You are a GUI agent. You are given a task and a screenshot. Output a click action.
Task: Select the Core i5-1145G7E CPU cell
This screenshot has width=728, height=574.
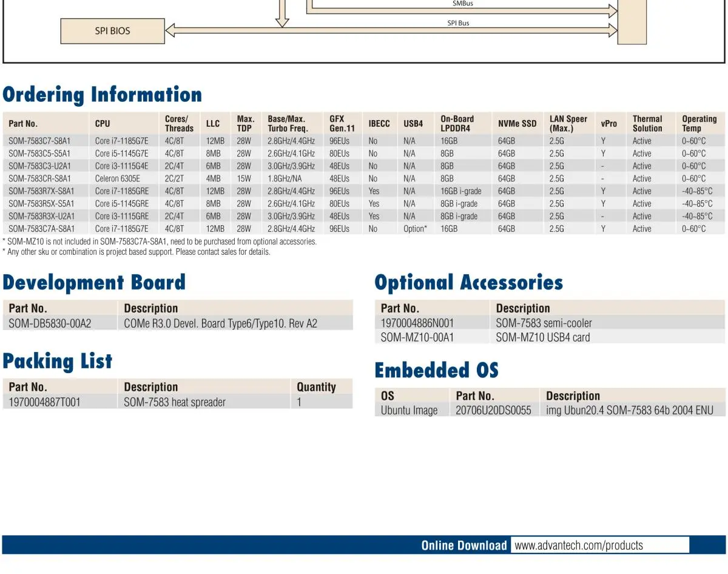tap(121, 154)
